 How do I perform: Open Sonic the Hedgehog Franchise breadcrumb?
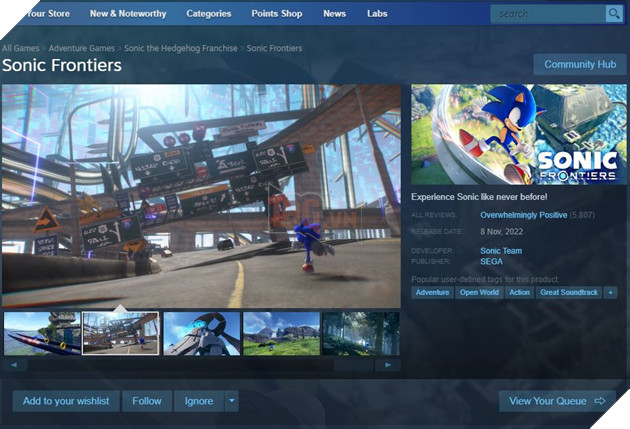181,48
